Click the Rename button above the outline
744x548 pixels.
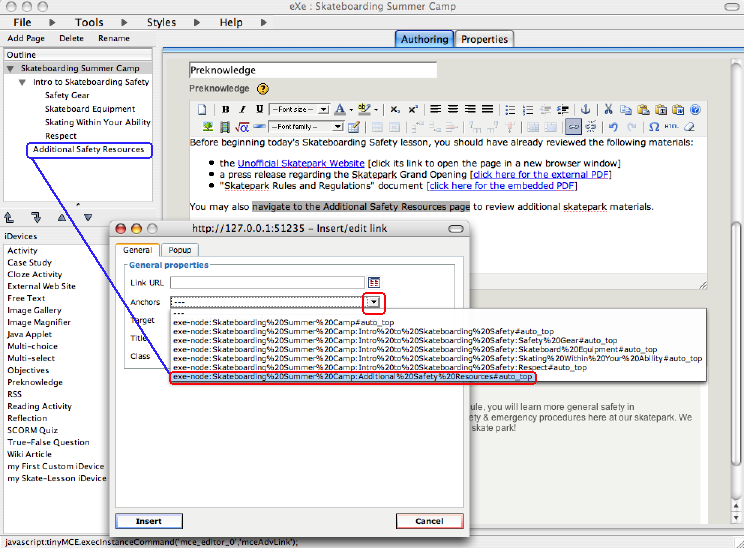(114, 38)
